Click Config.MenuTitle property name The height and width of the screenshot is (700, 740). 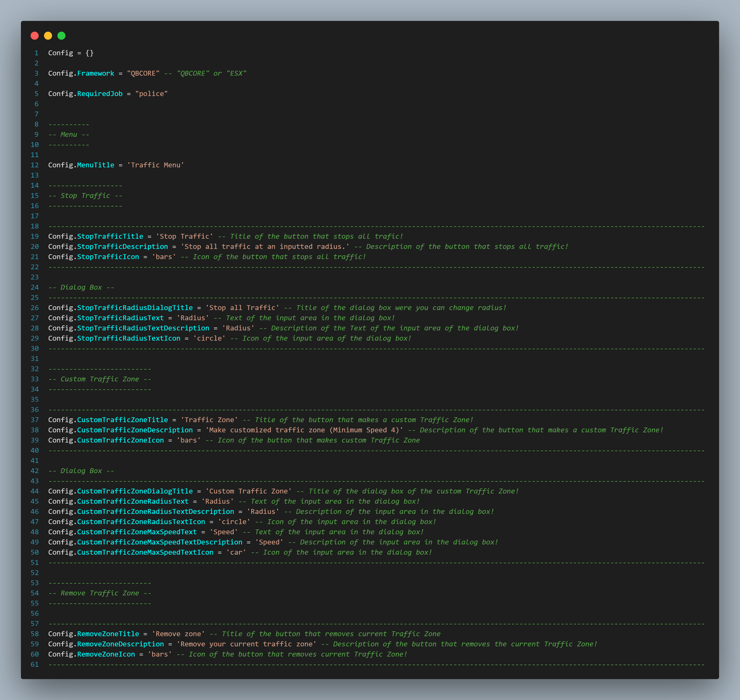pyautogui.click(x=96, y=165)
